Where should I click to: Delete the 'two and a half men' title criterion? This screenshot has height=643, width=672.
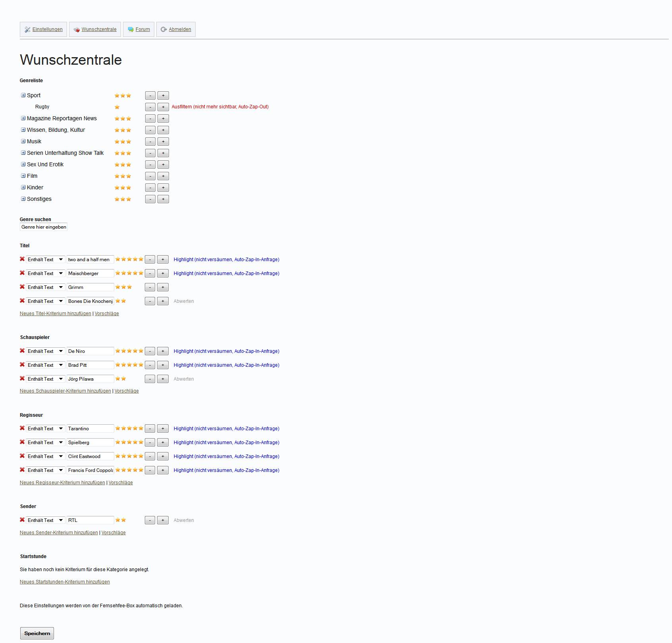click(x=22, y=259)
